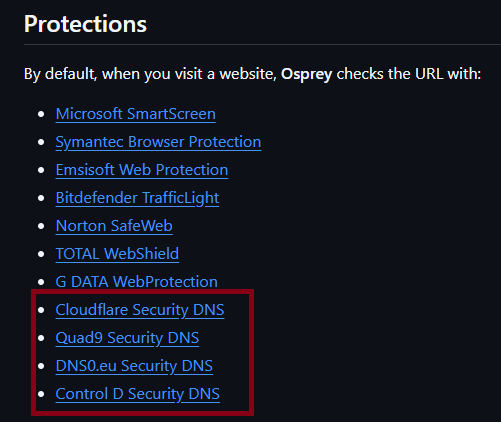The image size is (501, 422).
Task: Visit the Quad9 Security DNS link
Action: pyautogui.click(x=127, y=338)
